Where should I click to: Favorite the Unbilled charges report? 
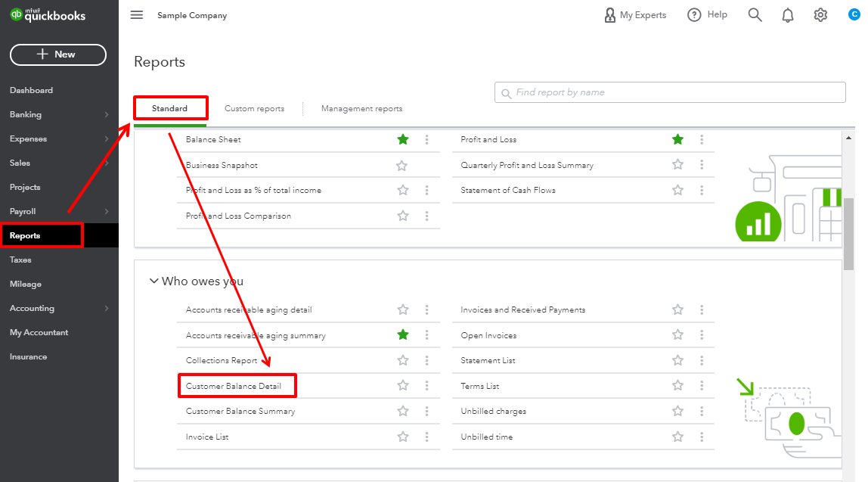[x=677, y=411]
